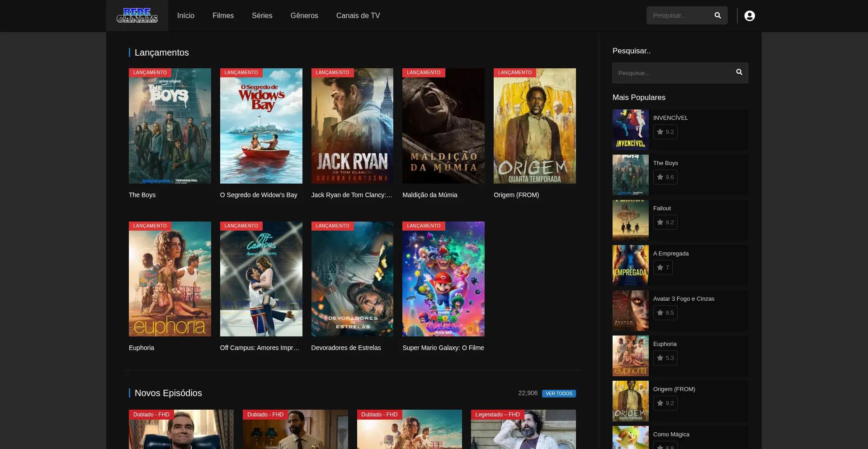Open the user account icon

(x=750, y=16)
